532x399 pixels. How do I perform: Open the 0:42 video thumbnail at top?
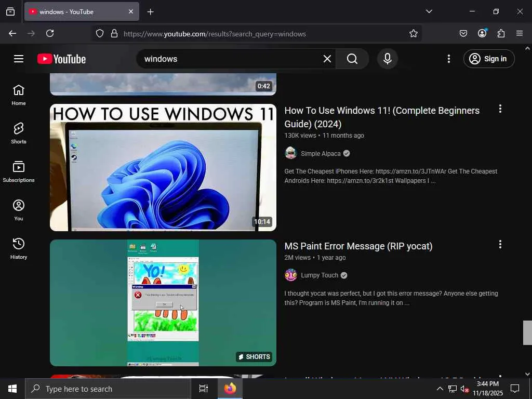[163, 84]
